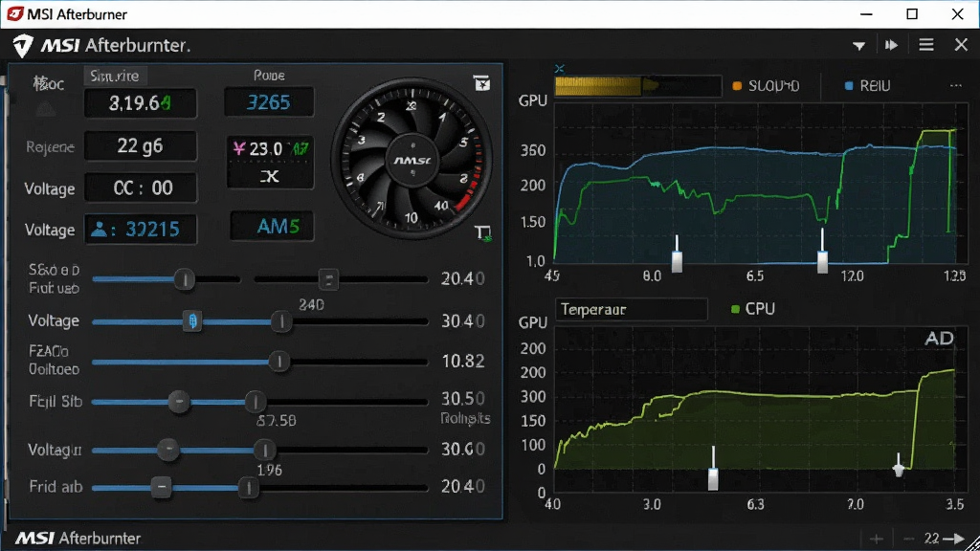Click the 'CC : 00' voltage field
The height and width of the screenshot is (551, 980).
coord(141,188)
